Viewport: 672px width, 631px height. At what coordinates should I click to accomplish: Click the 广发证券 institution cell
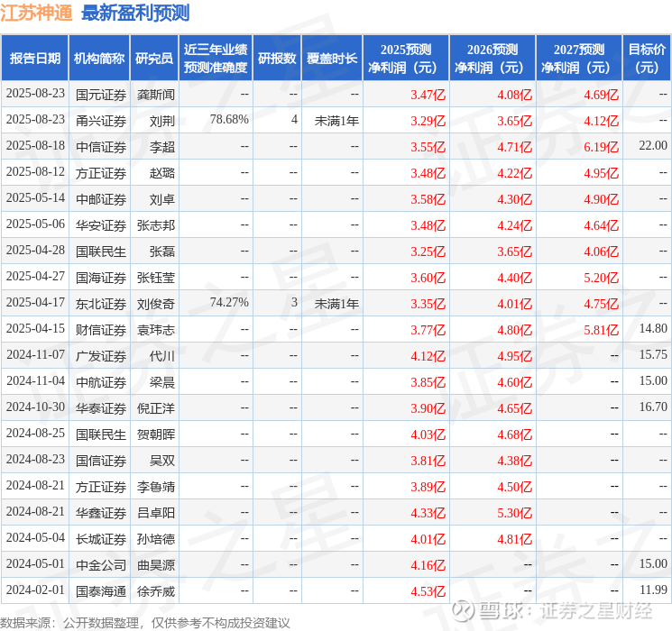coord(101,356)
